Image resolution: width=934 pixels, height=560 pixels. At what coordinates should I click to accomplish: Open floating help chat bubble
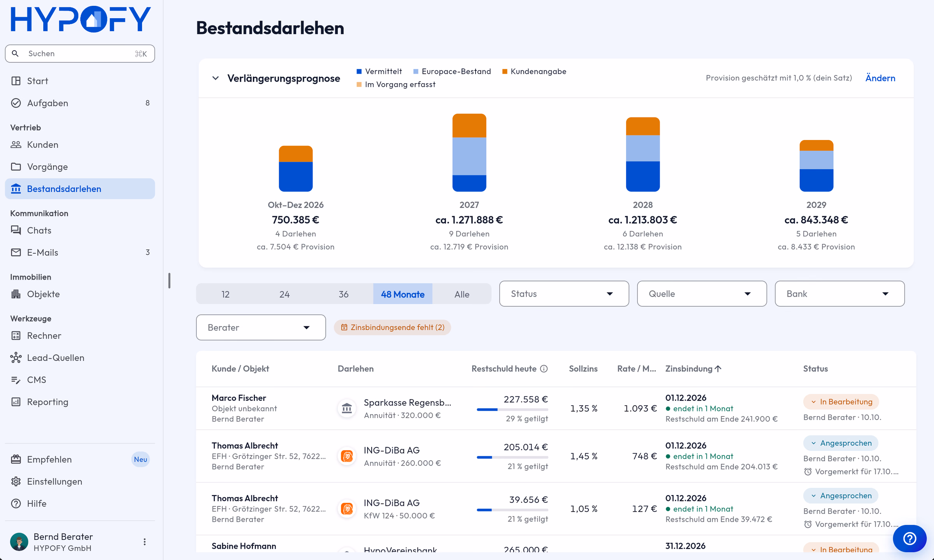(909, 539)
